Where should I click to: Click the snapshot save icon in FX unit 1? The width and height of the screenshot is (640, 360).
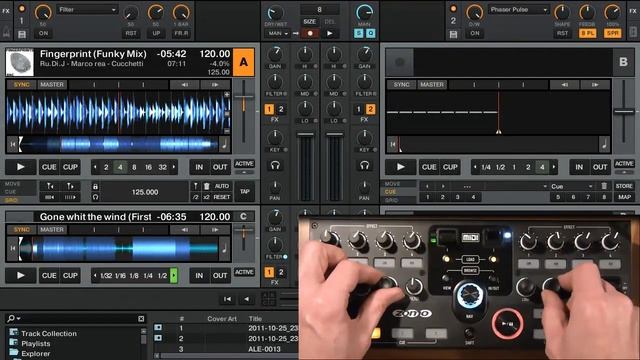[22, 34]
